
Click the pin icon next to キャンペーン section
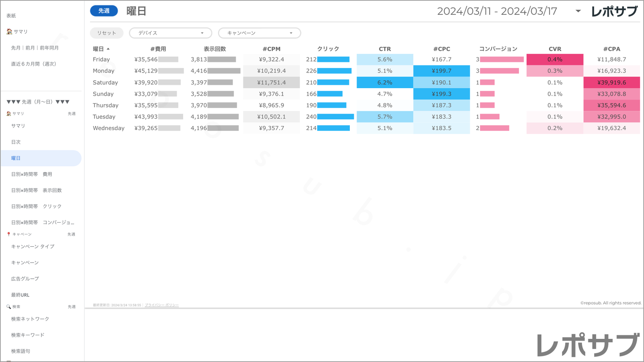[x=8, y=234]
